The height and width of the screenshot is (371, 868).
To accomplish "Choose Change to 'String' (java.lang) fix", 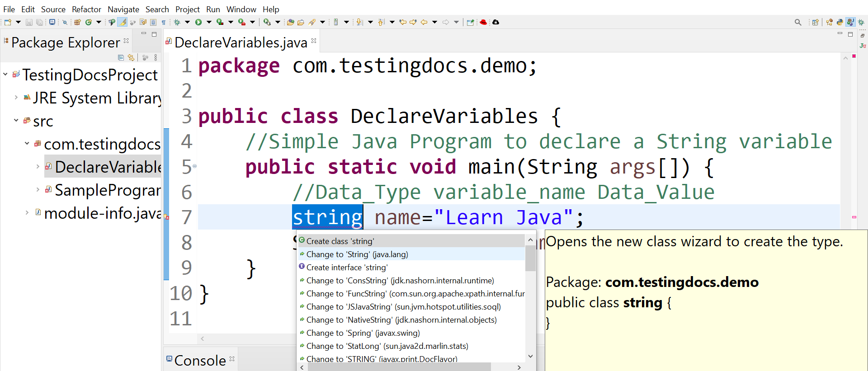I will [x=411, y=254].
